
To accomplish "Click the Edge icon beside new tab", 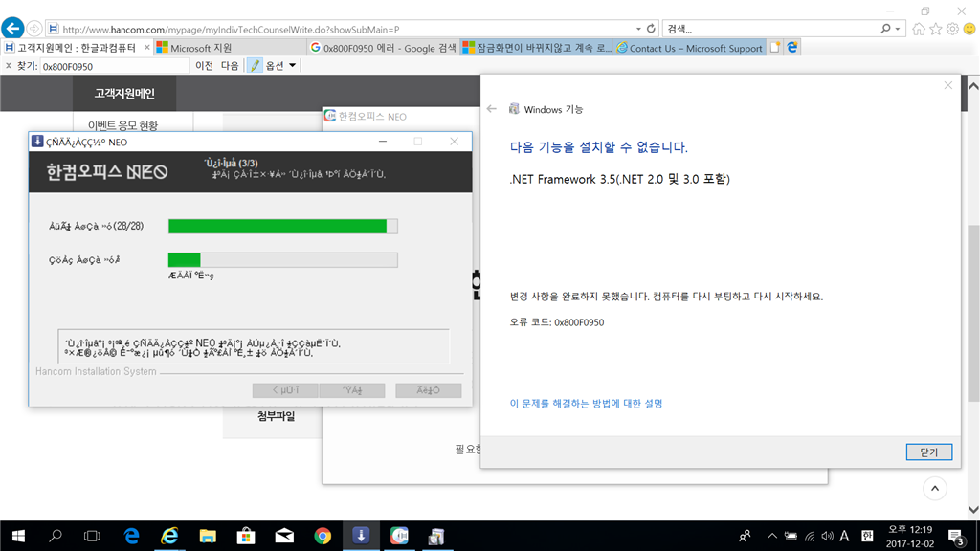I will 791,48.
